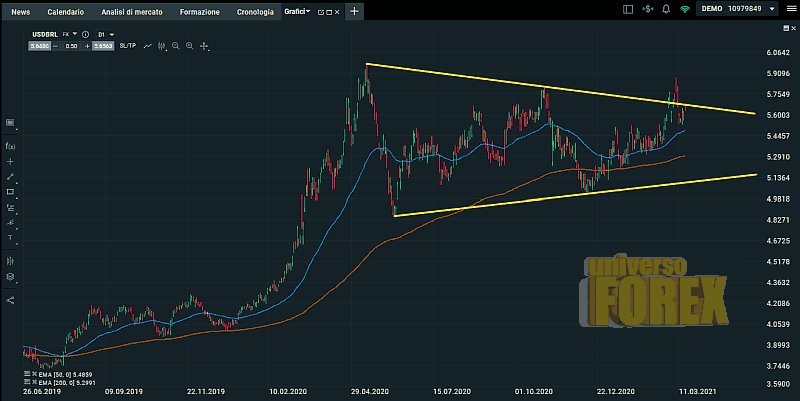Open the Analisi di mercato tab

133,10
